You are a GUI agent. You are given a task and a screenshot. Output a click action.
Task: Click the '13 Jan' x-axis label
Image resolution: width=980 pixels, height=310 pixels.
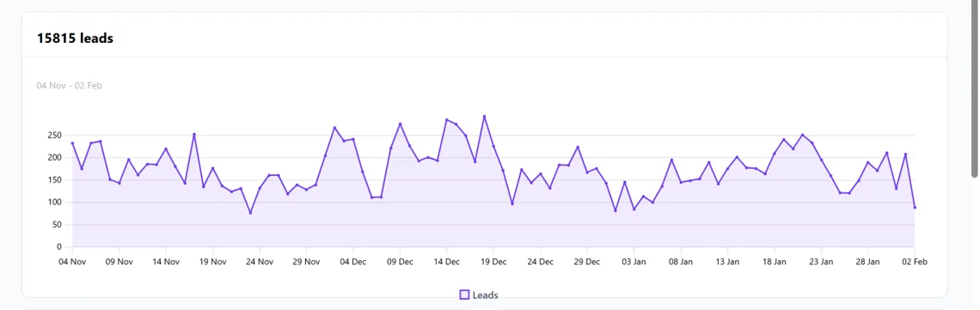point(728,262)
